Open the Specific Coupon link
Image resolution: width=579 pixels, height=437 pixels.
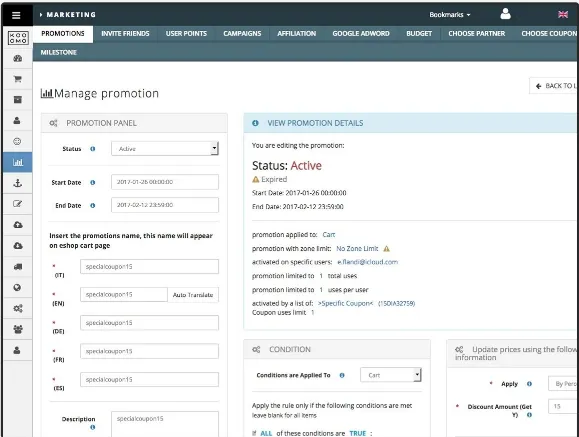click(x=346, y=303)
